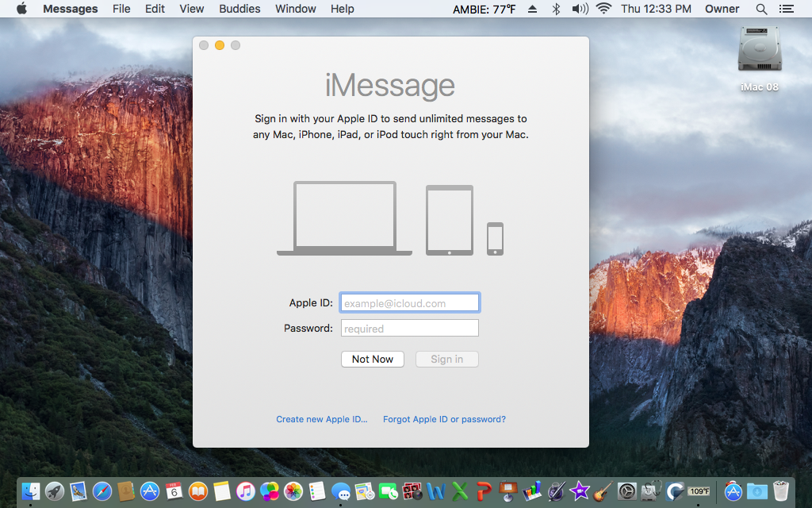812x508 pixels.
Task: Open the Owner user menu
Action: click(722, 9)
